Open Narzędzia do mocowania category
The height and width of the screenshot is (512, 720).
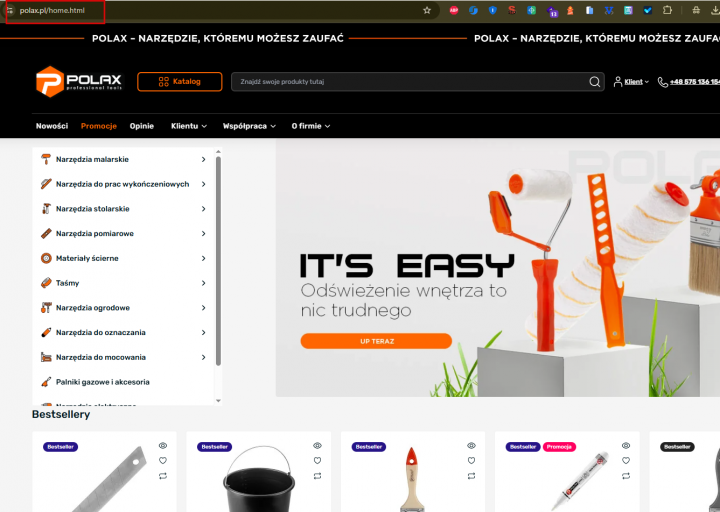[x=101, y=357]
